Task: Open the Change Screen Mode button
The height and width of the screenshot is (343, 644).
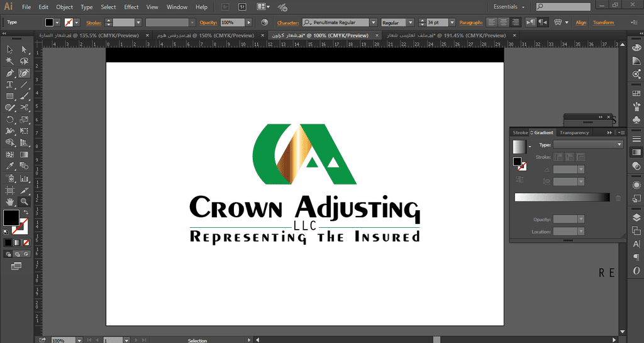Action: tap(16, 266)
